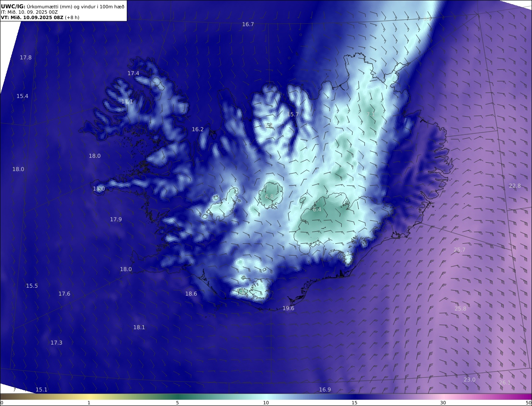Click the colorbar tick label 1

[89, 403]
